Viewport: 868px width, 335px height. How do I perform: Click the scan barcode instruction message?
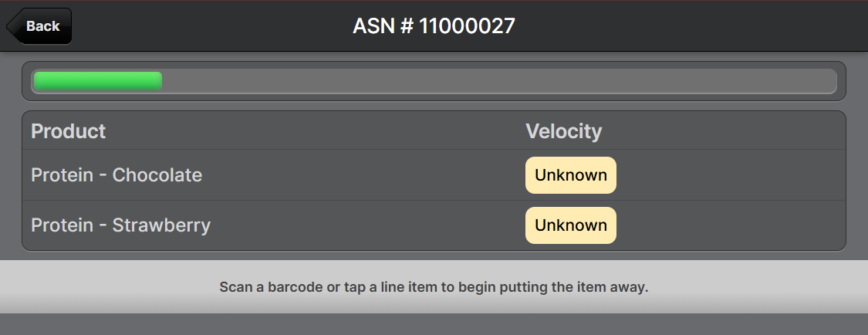tap(434, 287)
